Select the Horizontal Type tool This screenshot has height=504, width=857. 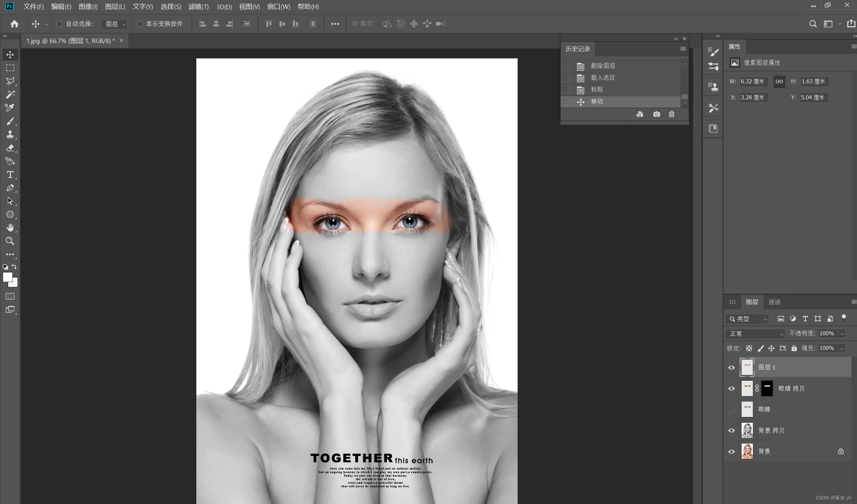[10, 174]
